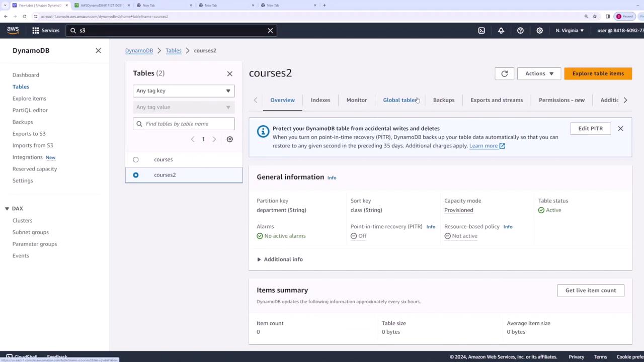Open Dashboard in the sidebar
Image resolution: width=644 pixels, height=362 pixels.
pyautogui.click(x=26, y=75)
